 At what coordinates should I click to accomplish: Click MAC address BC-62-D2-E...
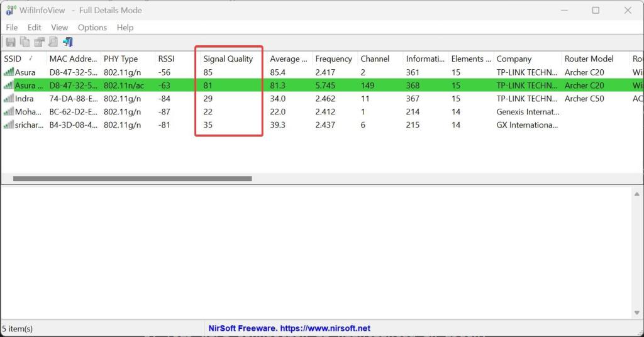[73, 112]
